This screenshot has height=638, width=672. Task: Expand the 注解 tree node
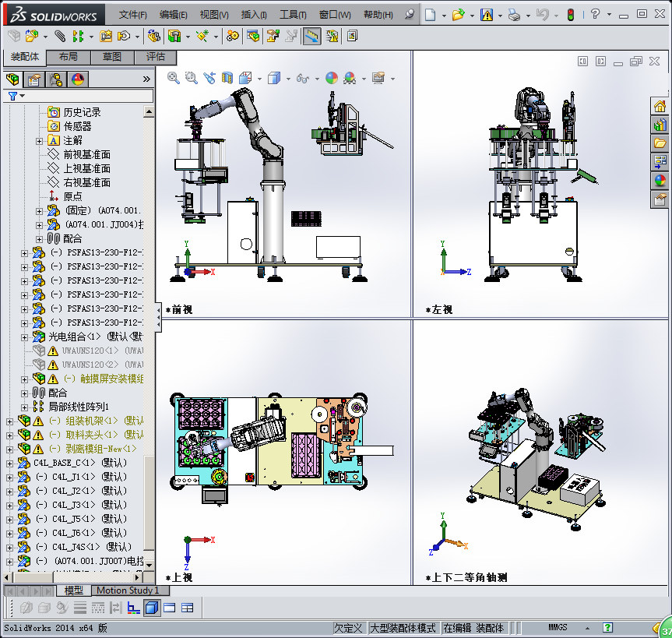tap(39, 141)
